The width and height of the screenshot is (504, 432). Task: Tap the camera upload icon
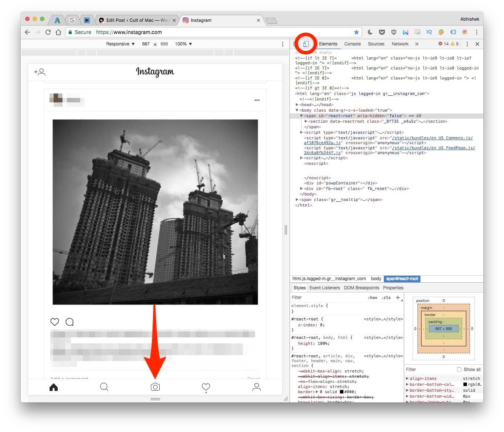pos(155,387)
